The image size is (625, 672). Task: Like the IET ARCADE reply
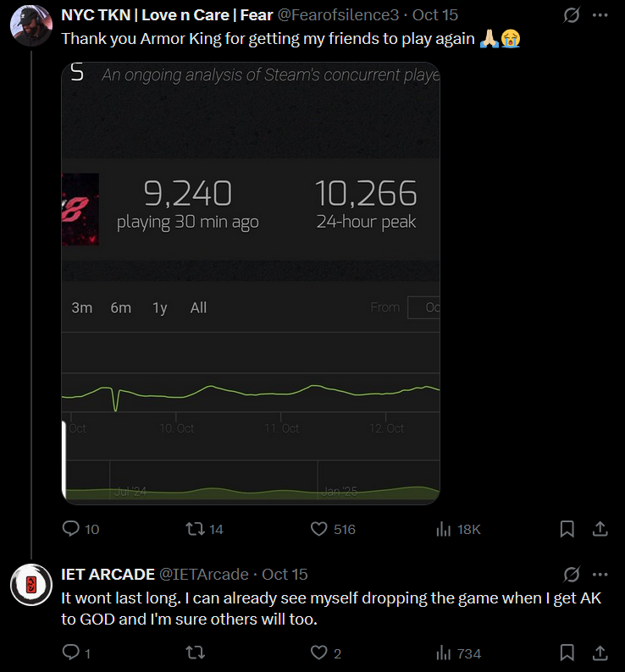[325, 653]
